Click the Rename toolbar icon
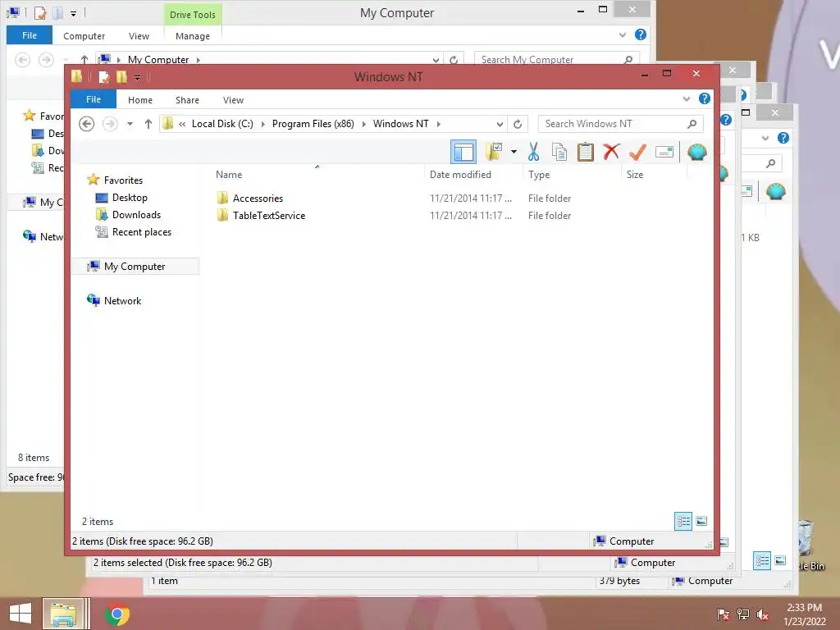 point(664,152)
